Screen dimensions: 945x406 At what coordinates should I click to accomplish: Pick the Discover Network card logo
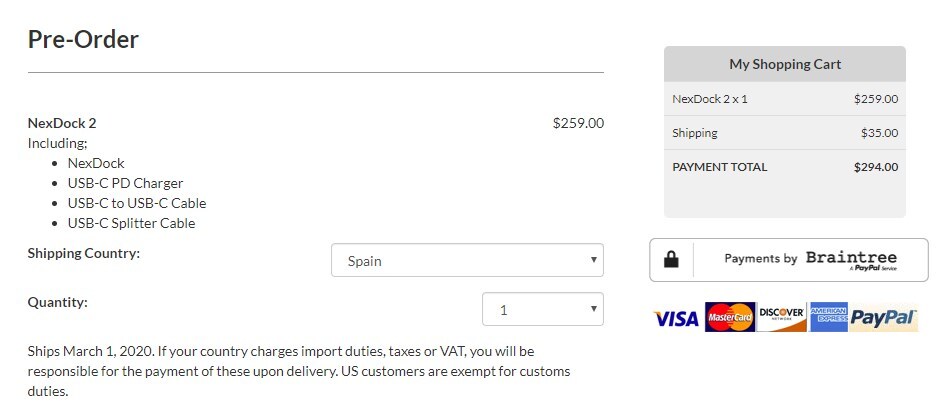tap(782, 317)
